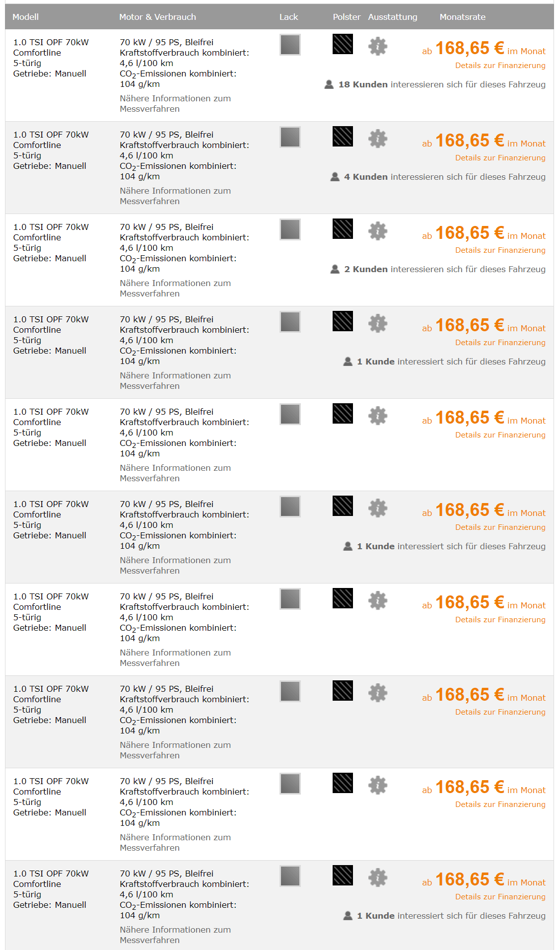Click the striped upholstery icon in first row
Image resolution: width=560 pixels, height=950 pixels.
[343, 44]
